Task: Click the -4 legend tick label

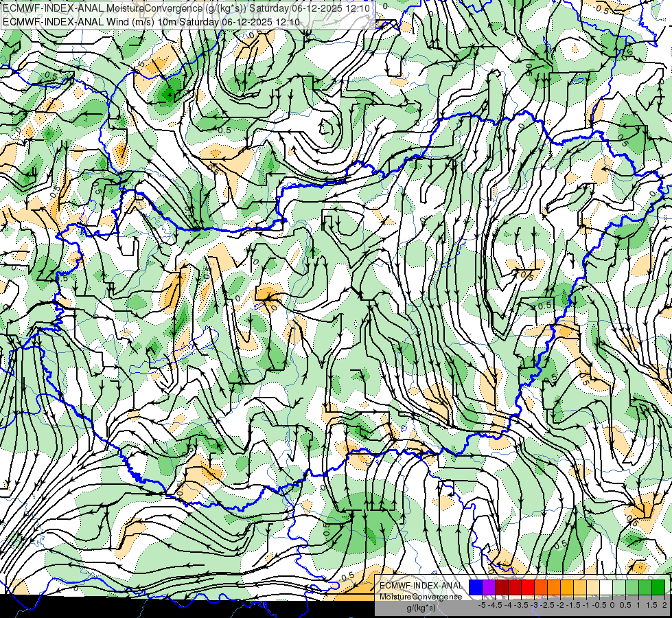Action: (x=508, y=605)
